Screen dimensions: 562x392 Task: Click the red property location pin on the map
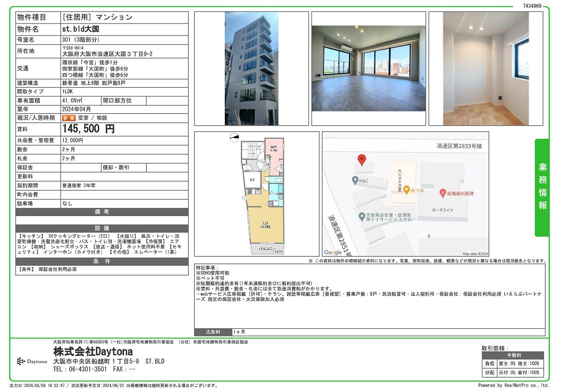362,160
